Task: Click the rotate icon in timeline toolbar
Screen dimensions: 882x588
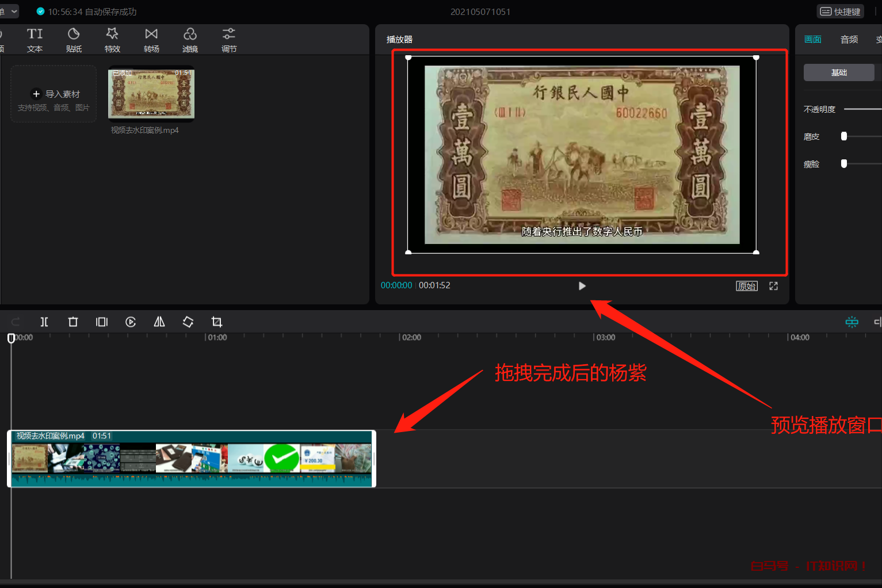Action: click(188, 322)
